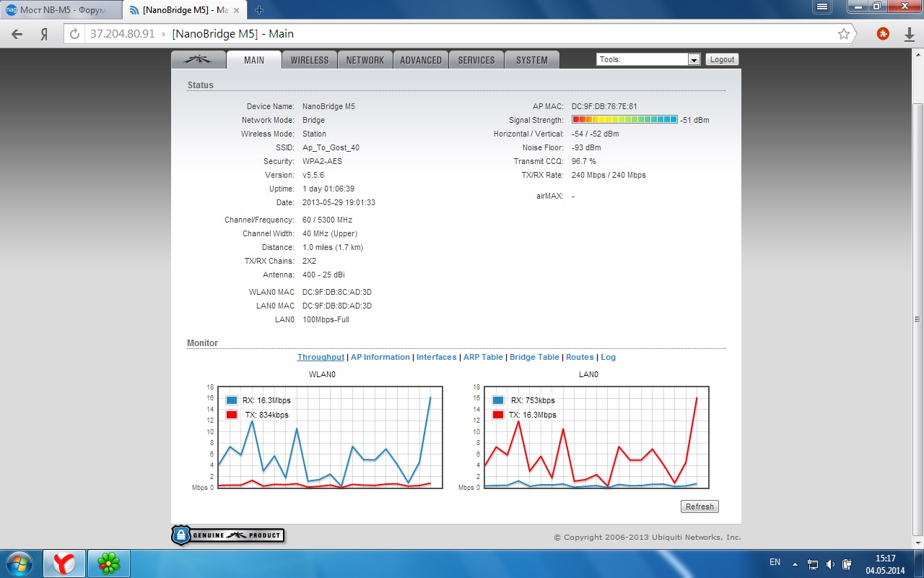Viewport: 924px width, 578px height.
Task: Open the downloads arrow icon
Action: click(910, 34)
